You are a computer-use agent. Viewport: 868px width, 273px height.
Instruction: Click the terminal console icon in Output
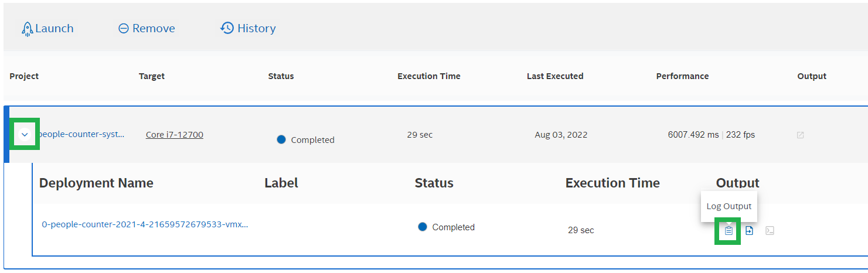pyautogui.click(x=770, y=231)
